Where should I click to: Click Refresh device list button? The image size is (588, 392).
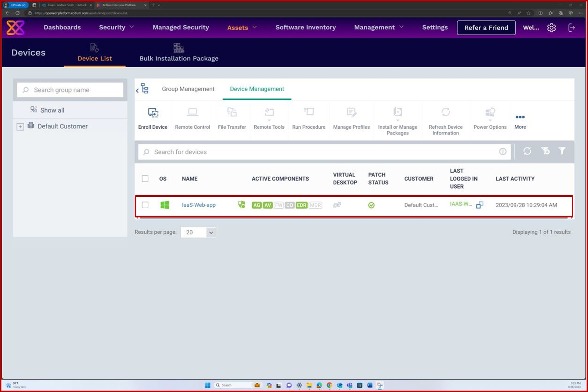pos(527,151)
